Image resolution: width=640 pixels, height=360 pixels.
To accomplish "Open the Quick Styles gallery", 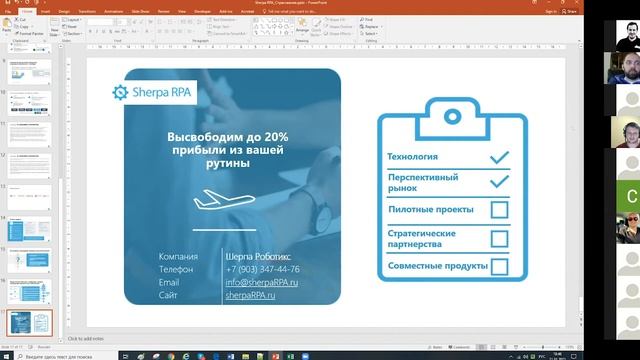I will (316, 27).
